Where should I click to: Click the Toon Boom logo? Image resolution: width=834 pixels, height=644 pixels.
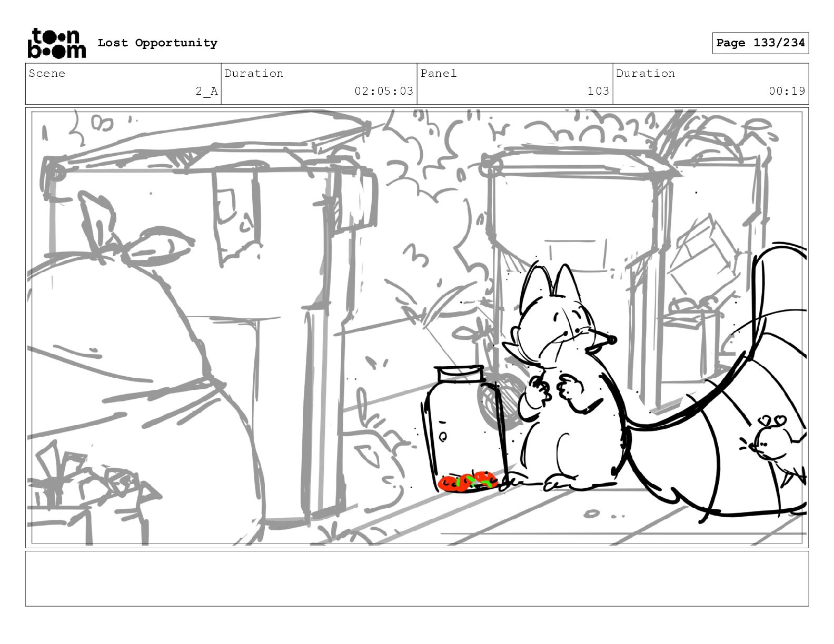click(x=56, y=43)
